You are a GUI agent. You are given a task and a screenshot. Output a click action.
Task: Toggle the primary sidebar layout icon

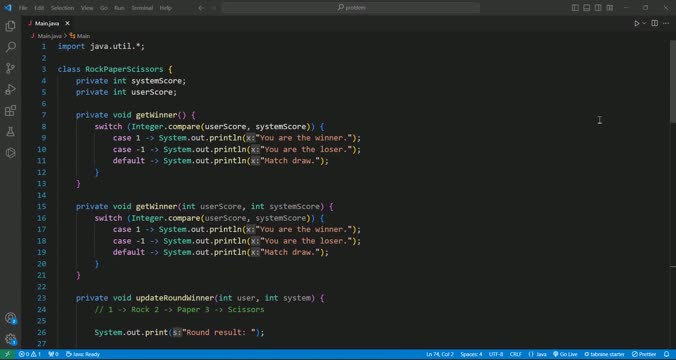click(575, 8)
